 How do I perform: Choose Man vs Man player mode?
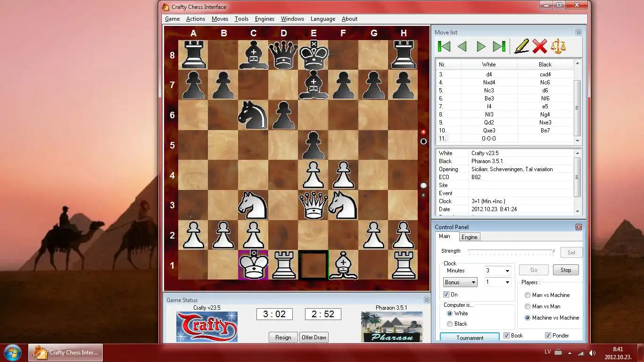pyautogui.click(x=528, y=306)
